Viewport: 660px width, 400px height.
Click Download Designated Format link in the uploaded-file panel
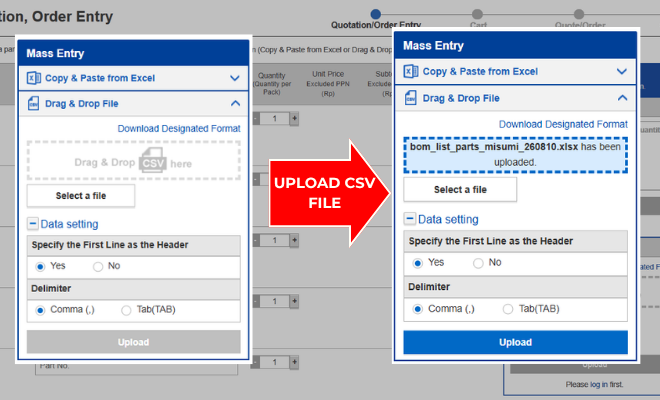click(x=563, y=124)
